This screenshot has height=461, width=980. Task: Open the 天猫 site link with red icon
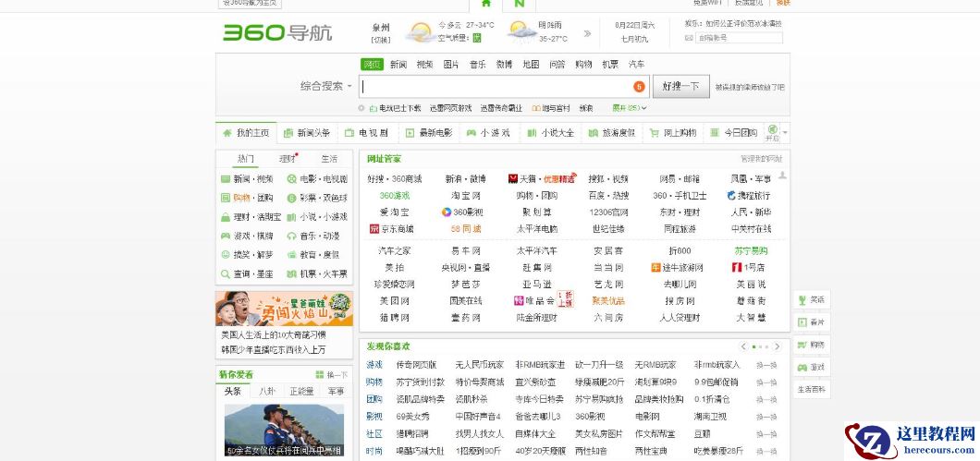(x=523, y=179)
